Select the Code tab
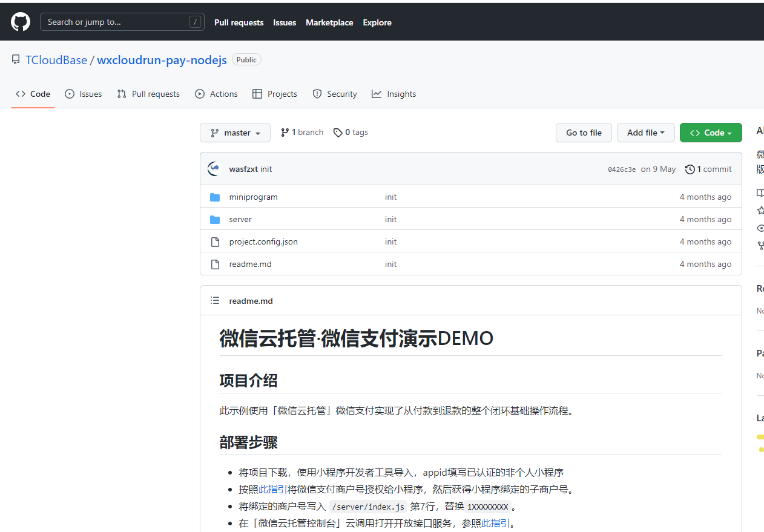Viewport: 764px width, 532px height. point(33,94)
